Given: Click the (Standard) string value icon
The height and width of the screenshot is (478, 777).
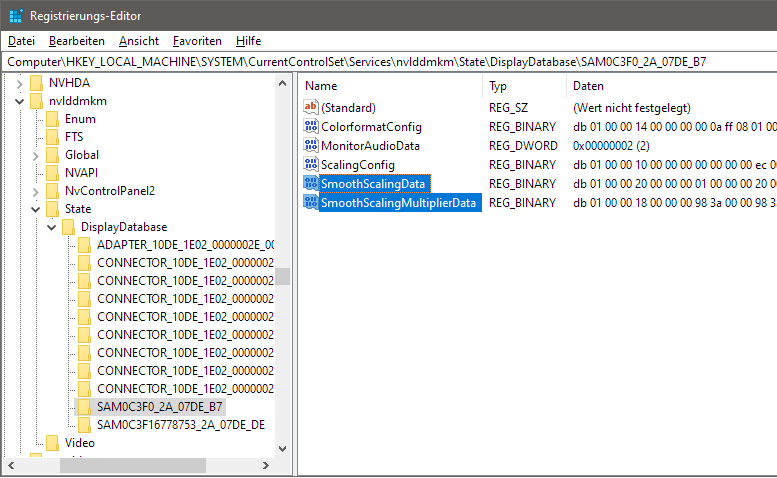Looking at the screenshot, I should tap(310, 108).
